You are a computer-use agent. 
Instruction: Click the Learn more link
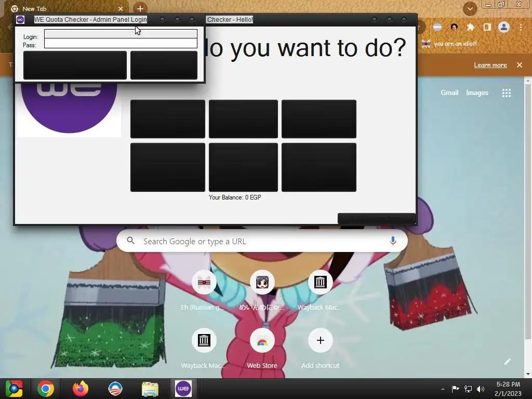pos(490,65)
